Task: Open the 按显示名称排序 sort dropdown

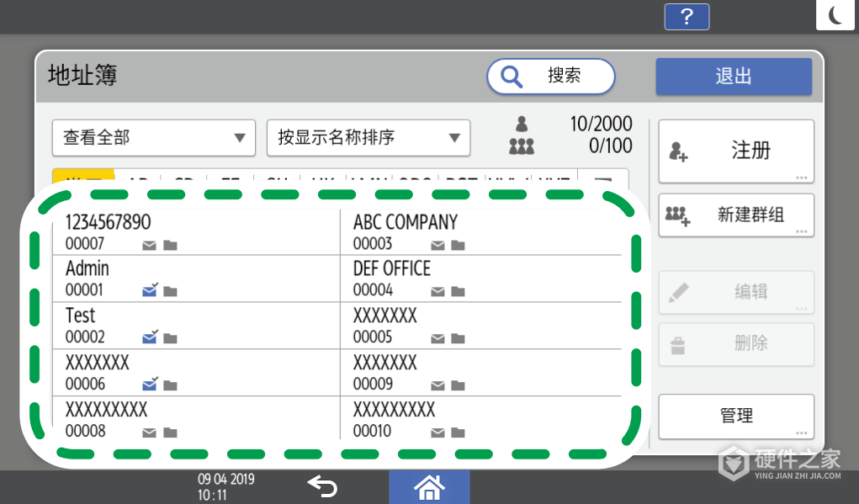Action: [369, 137]
